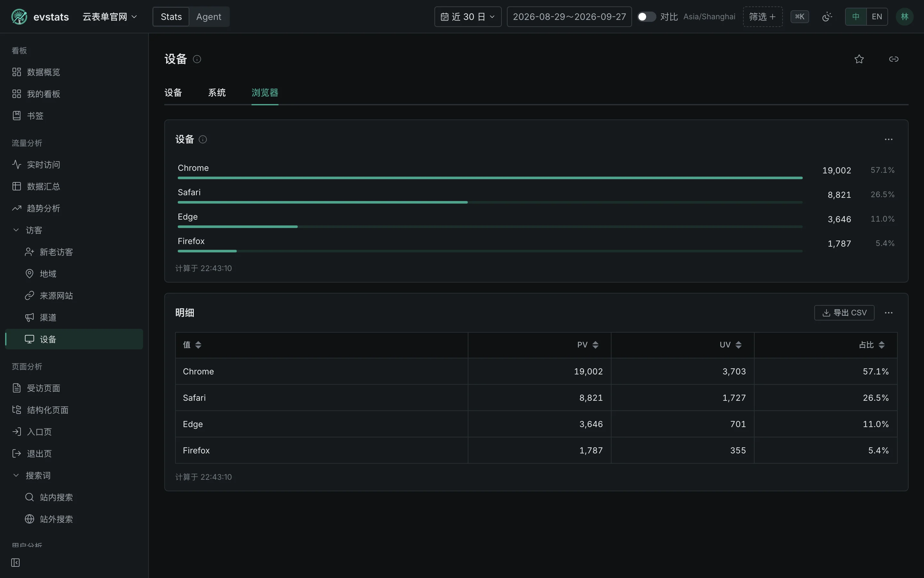Open the 2026-08-29~2026-09-27 date field
This screenshot has width=924, height=578.
click(x=569, y=17)
